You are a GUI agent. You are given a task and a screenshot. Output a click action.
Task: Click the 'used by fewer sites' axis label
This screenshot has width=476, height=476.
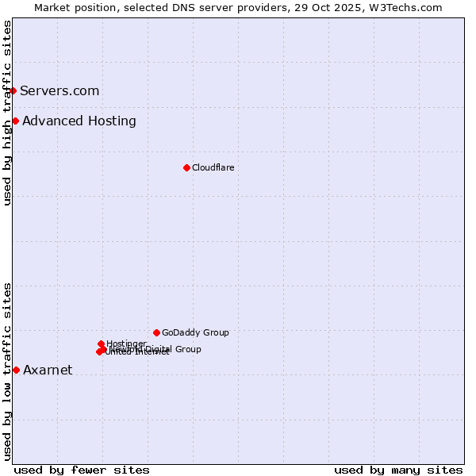82,470
